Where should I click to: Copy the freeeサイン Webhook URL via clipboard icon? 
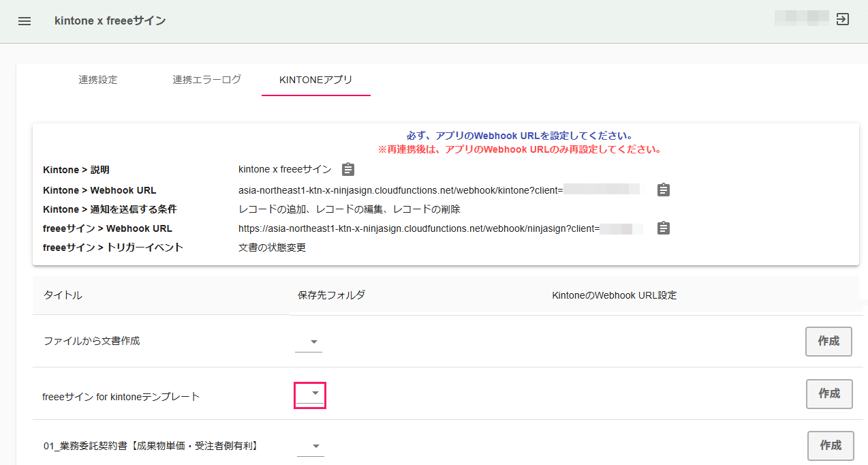[x=664, y=228]
